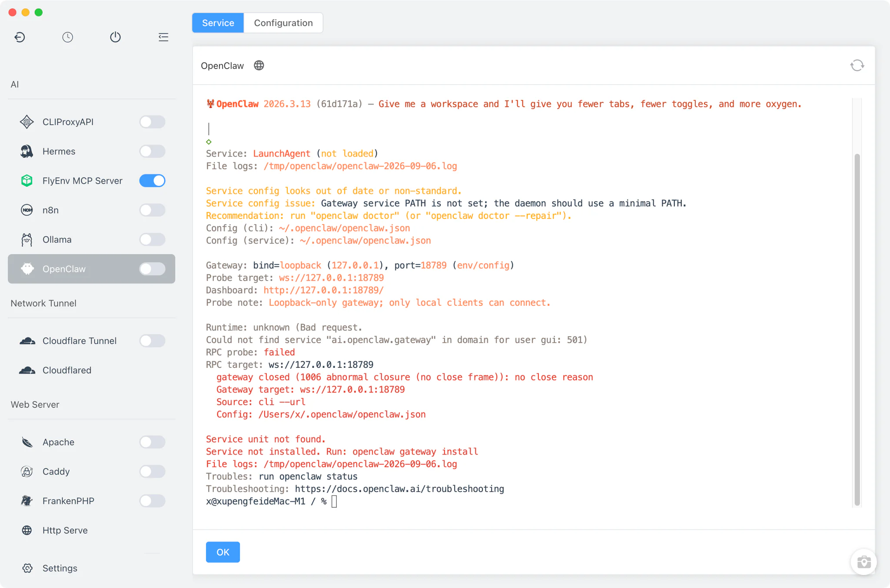Click the Hermes icon
This screenshot has height=588, width=890.
tap(27, 152)
